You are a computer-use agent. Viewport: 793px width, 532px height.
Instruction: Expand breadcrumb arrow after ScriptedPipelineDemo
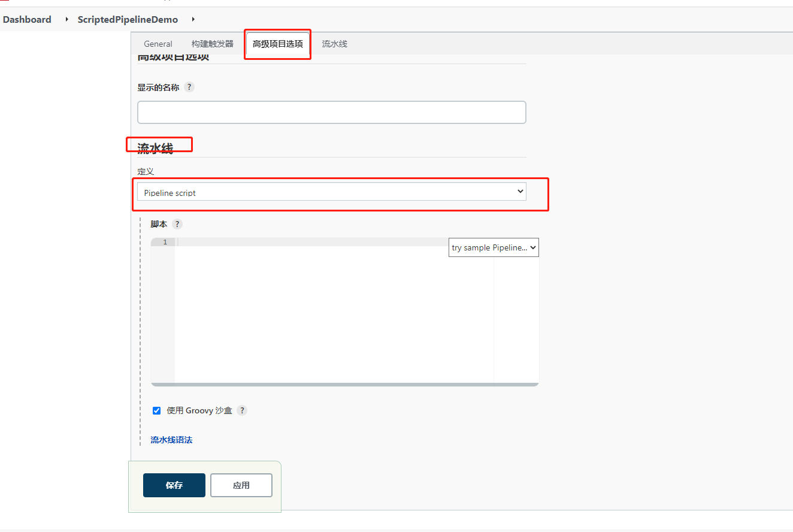(x=193, y=19)
